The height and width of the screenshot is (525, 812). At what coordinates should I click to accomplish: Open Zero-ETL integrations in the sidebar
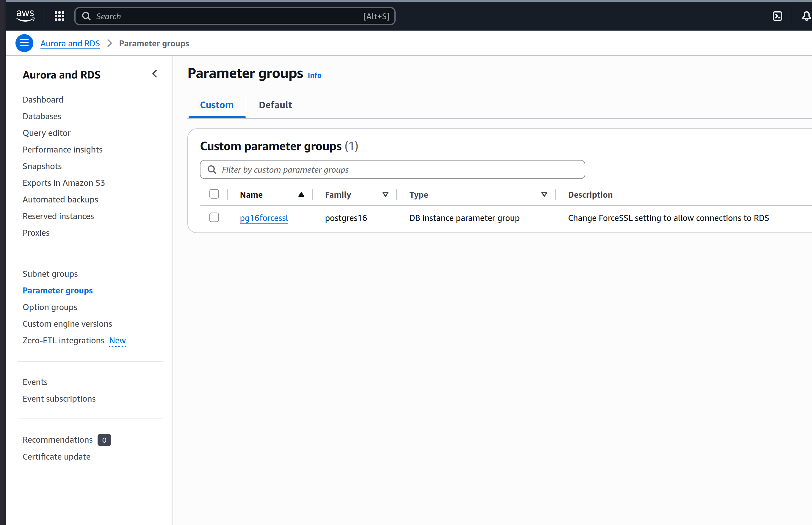(x=63, y=341)
